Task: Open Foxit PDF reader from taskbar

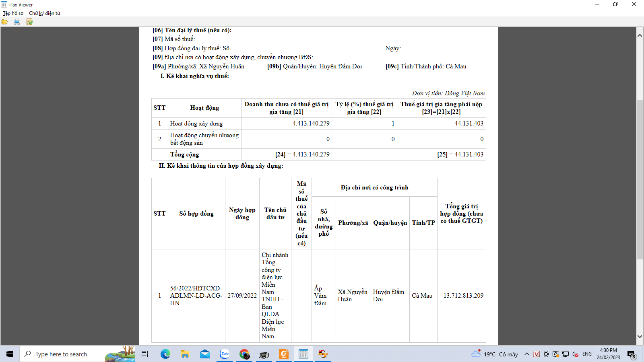Action: (x=284, y=354)
